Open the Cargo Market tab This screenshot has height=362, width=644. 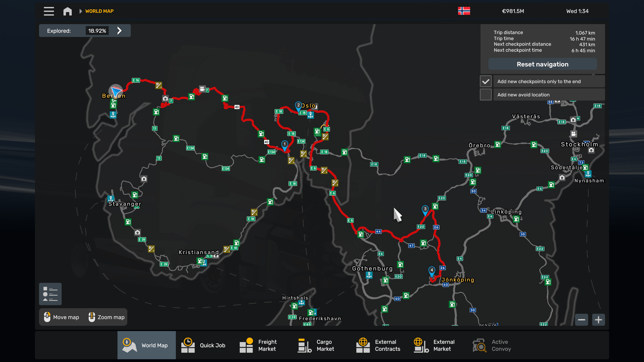click(316, 345)
